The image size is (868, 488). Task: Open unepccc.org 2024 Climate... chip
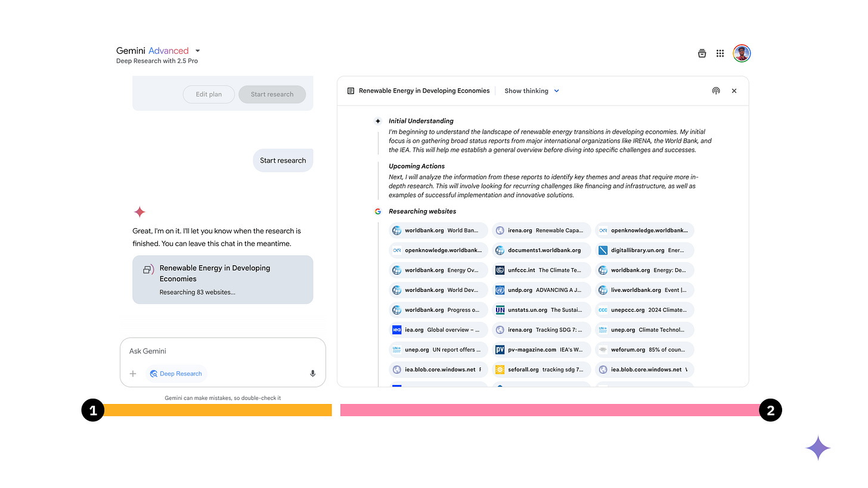pyautogui.click(x=644, y=310)
